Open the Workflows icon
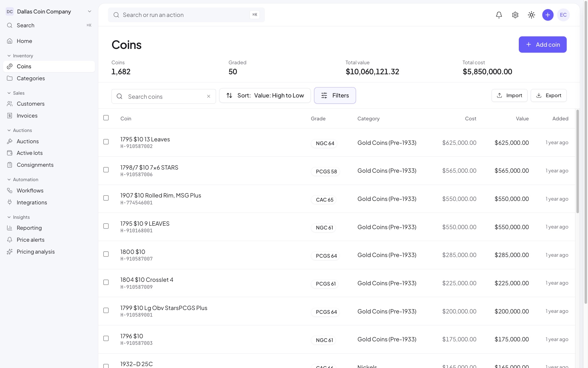Viewport: 588px width, 368px height. point(10,191)
